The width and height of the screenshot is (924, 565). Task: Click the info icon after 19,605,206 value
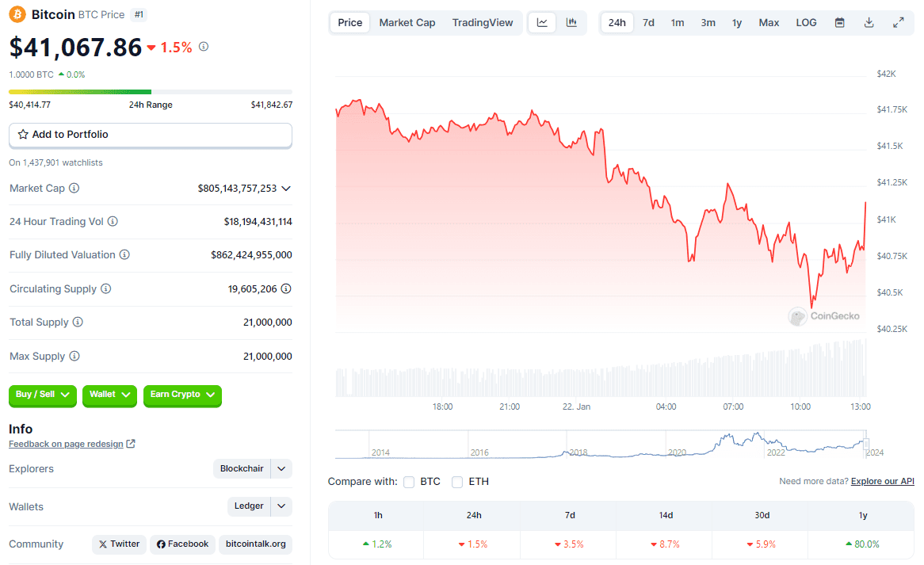tap(286, 288)
